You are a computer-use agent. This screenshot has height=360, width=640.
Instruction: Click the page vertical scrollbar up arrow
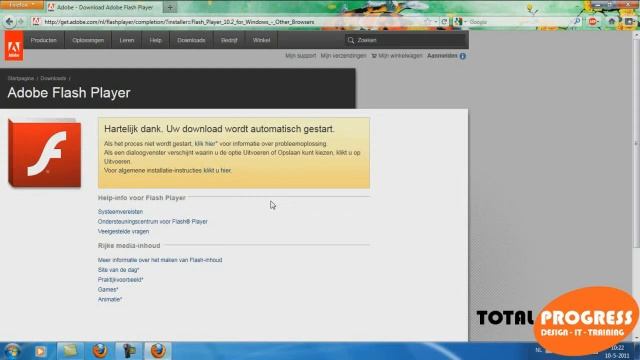(x=636, y=36)
